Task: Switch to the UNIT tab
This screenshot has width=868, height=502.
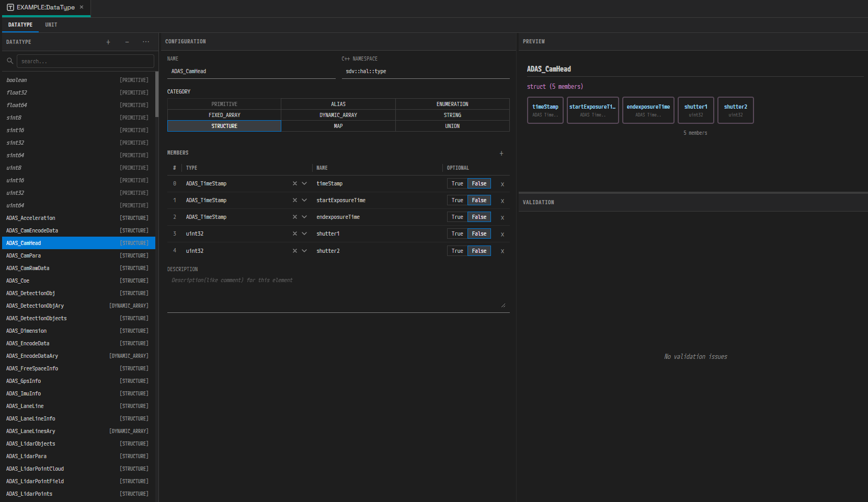Action: 51,25
